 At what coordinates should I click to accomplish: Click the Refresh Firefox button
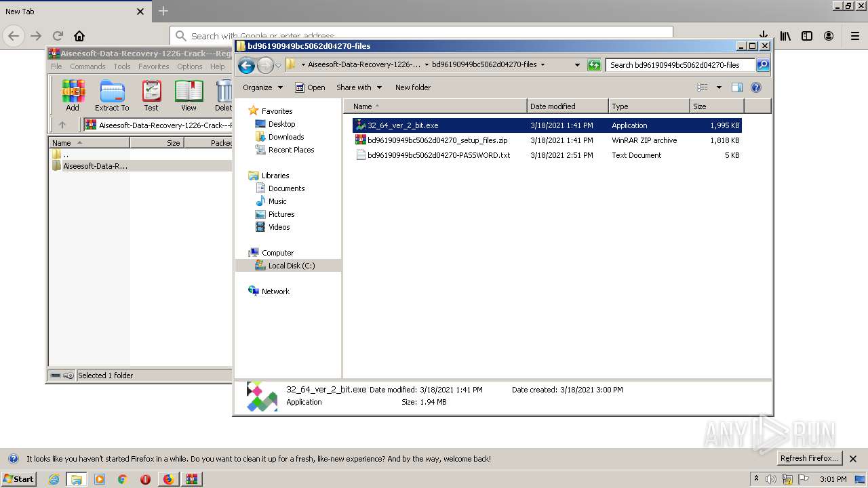[x=809, y=458]
